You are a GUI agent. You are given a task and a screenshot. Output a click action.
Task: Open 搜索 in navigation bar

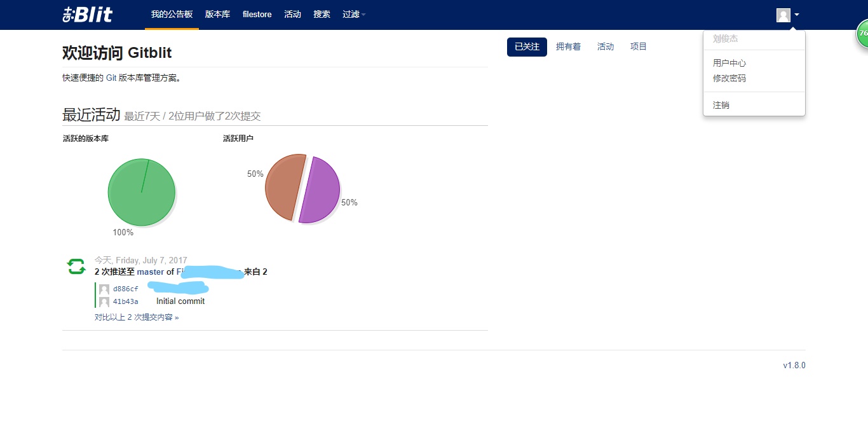pos(322,14)
